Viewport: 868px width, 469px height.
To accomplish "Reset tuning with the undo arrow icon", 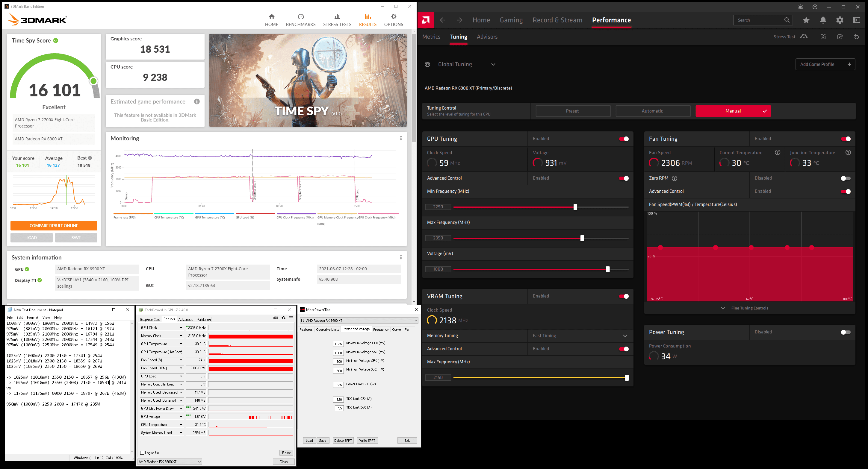I will coord(856,37).
